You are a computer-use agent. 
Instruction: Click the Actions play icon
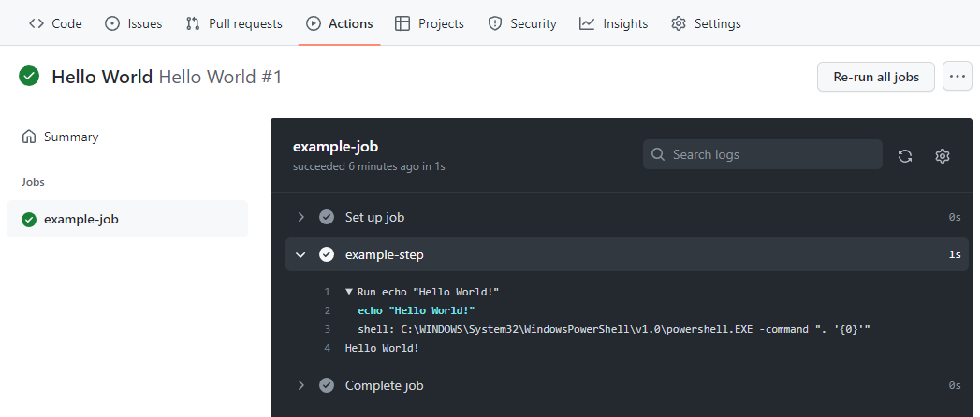314,23
